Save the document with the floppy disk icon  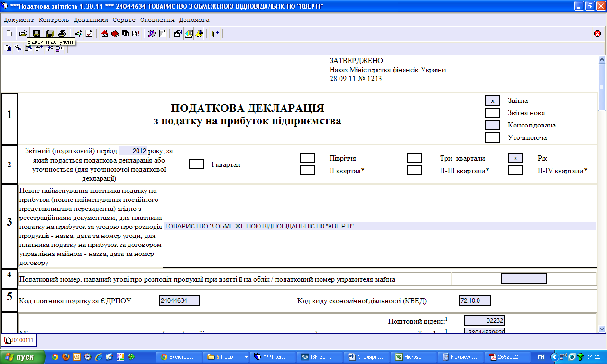pyautogui.click(x=36, y=34)
